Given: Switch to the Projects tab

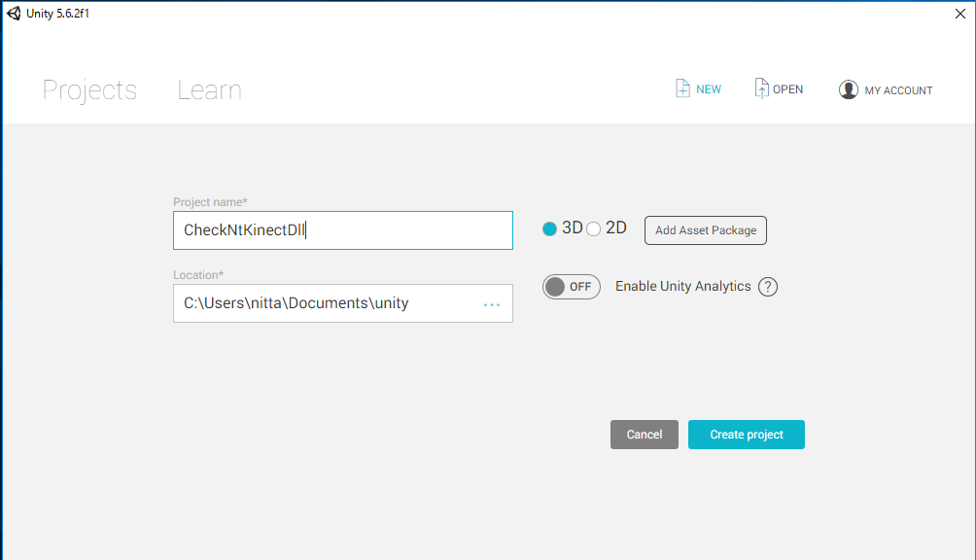Looking at the screenshot, I should pyautogui.click(x=89, y=90).
